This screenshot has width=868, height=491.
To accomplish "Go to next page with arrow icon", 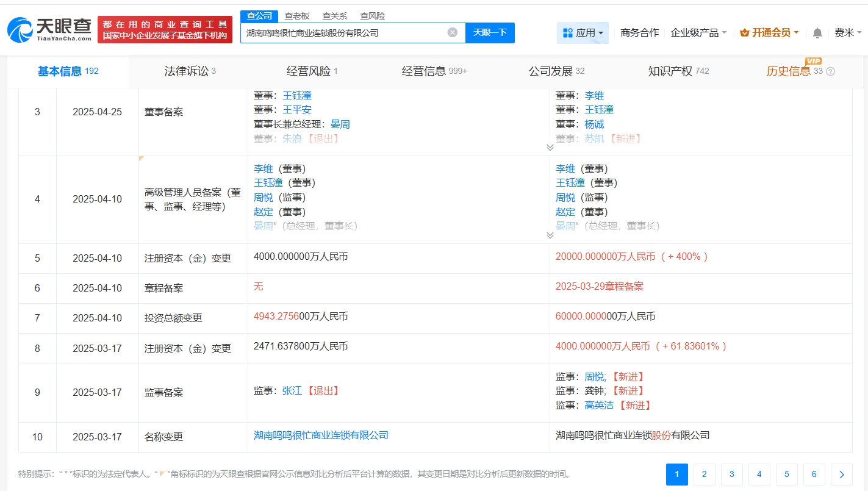I will (x=841, y=474).
